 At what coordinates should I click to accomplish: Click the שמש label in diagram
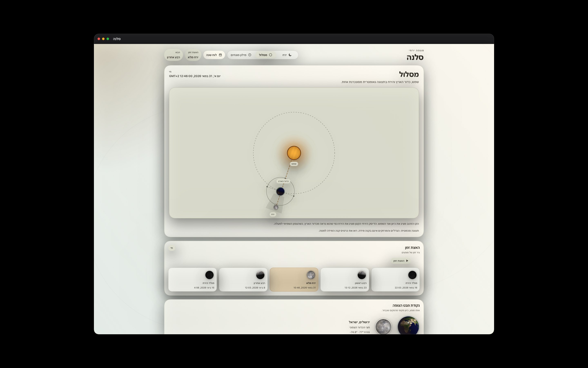[x=294, y=164]
